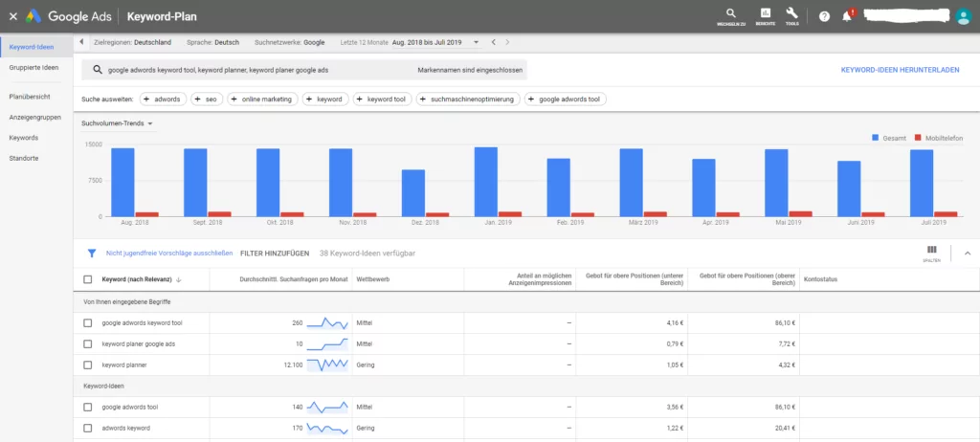
Task: Change the Sprache: Deutsch setting
Action: click(x=212, y=42)
